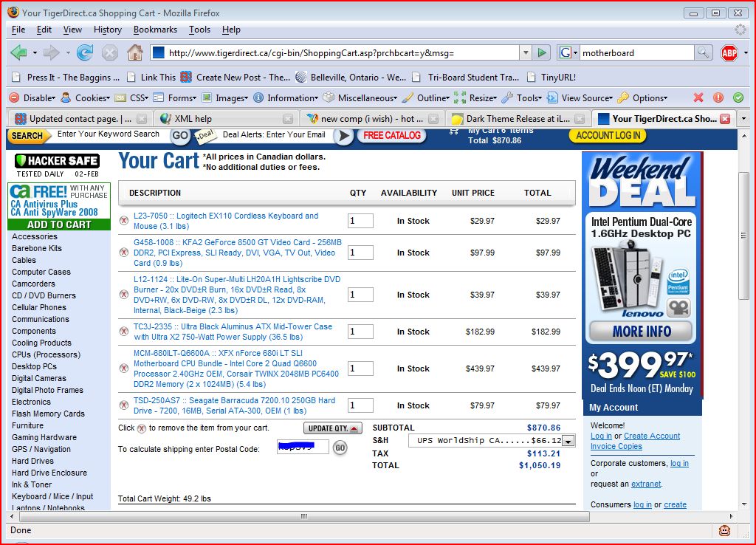Open the Bookmarks menu

point(155,30)
